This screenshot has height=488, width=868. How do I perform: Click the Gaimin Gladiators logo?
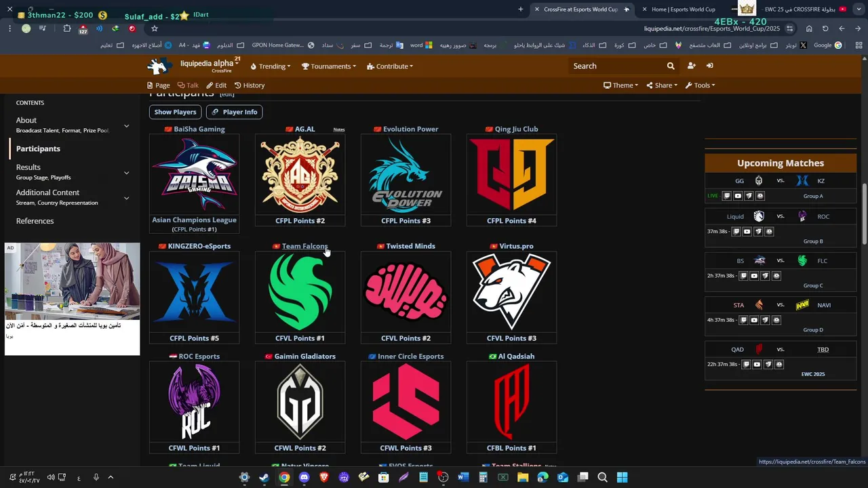tap(300, 401)
